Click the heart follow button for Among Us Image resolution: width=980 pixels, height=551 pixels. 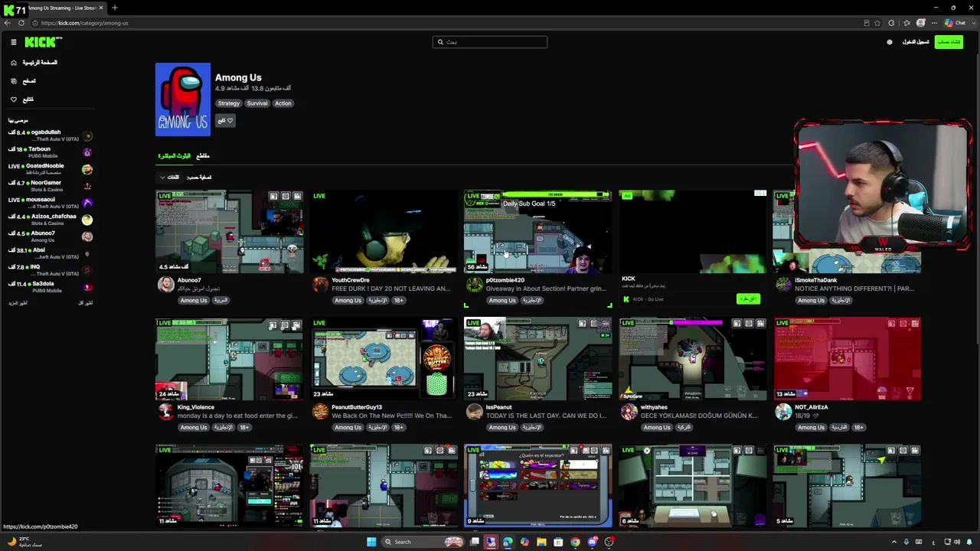(225, 120)
